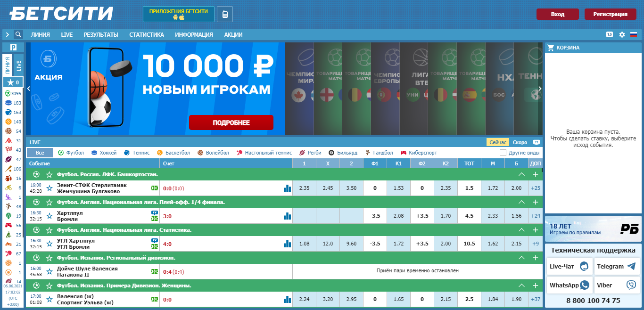
Task: Switch sidebar to vertical LIVE tab
Action: 19,65
